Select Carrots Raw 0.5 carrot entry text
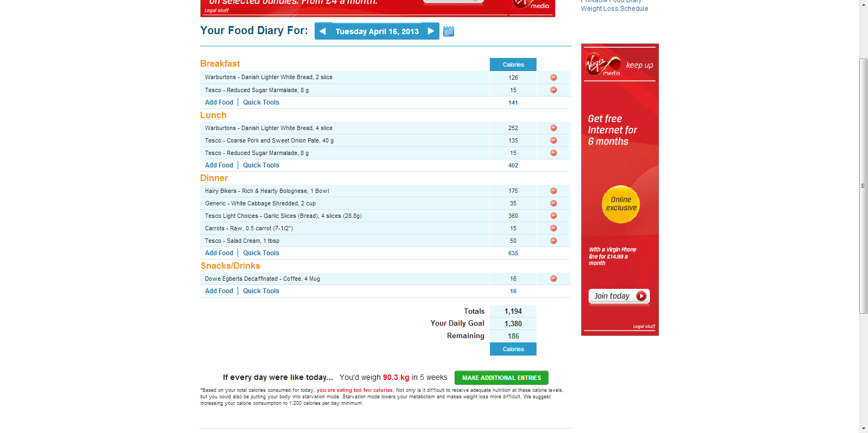The width and height of the screenshot is (868, 433). pos(249,228)
